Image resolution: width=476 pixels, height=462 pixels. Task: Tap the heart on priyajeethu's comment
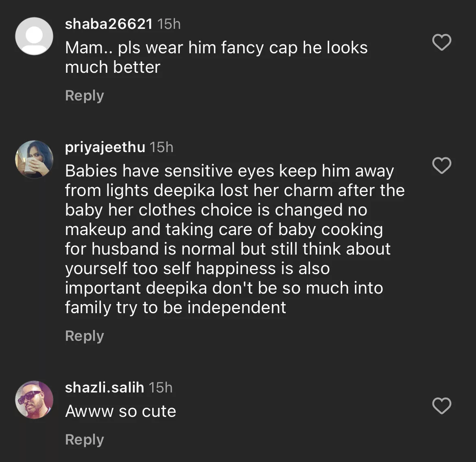[x=441, y=166]
